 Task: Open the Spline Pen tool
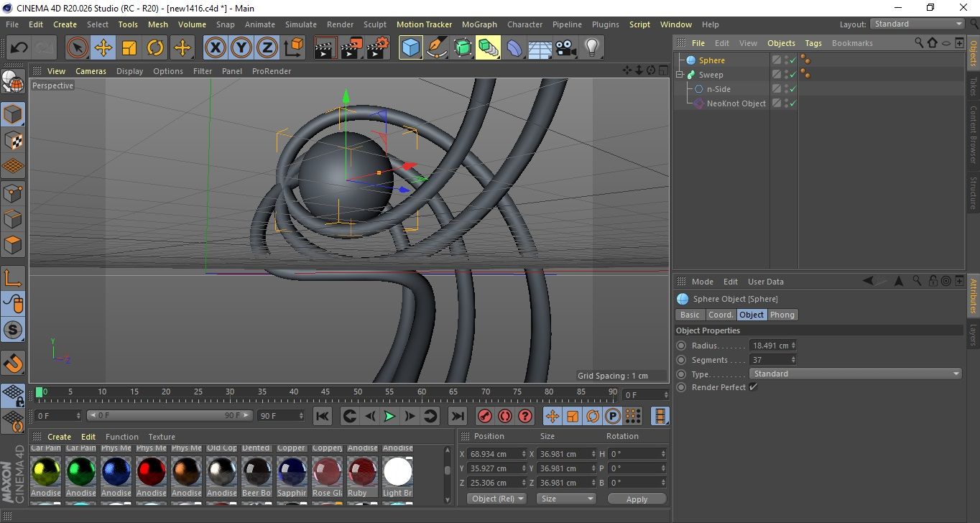tap(436, 48)
